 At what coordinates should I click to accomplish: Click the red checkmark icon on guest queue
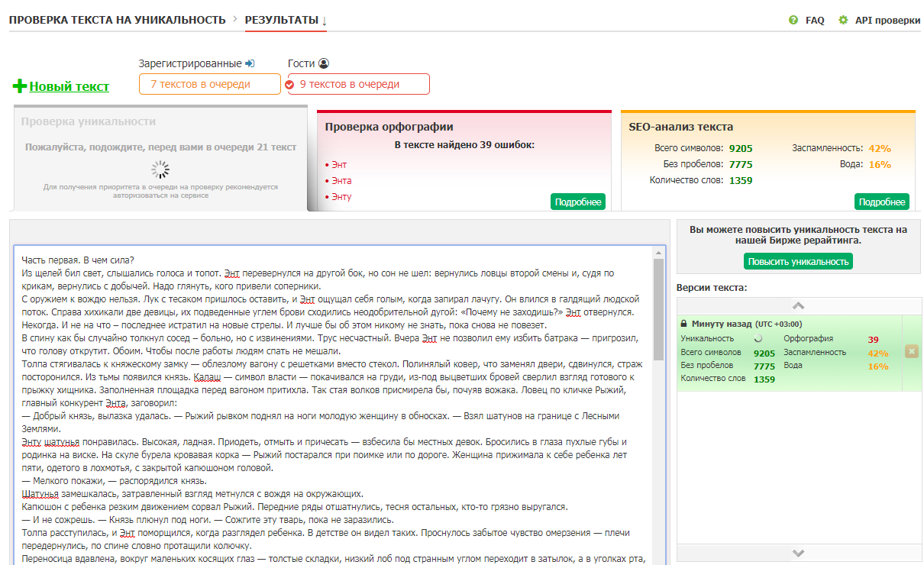coord(289,85)
